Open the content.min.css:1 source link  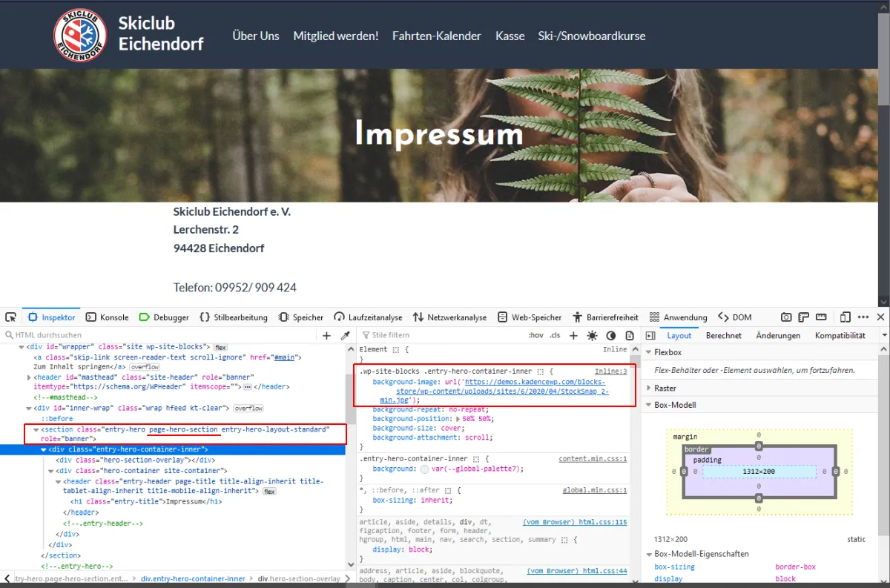point(593,459)
